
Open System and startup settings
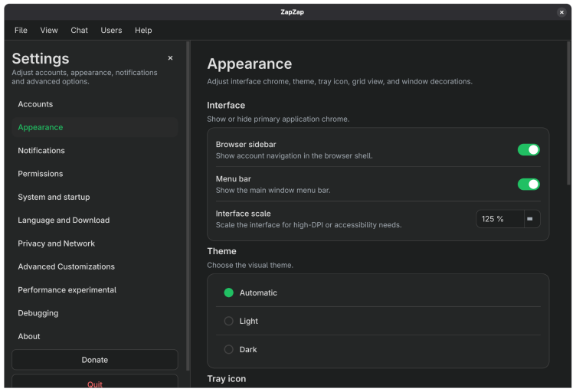[x=95, y=197]
